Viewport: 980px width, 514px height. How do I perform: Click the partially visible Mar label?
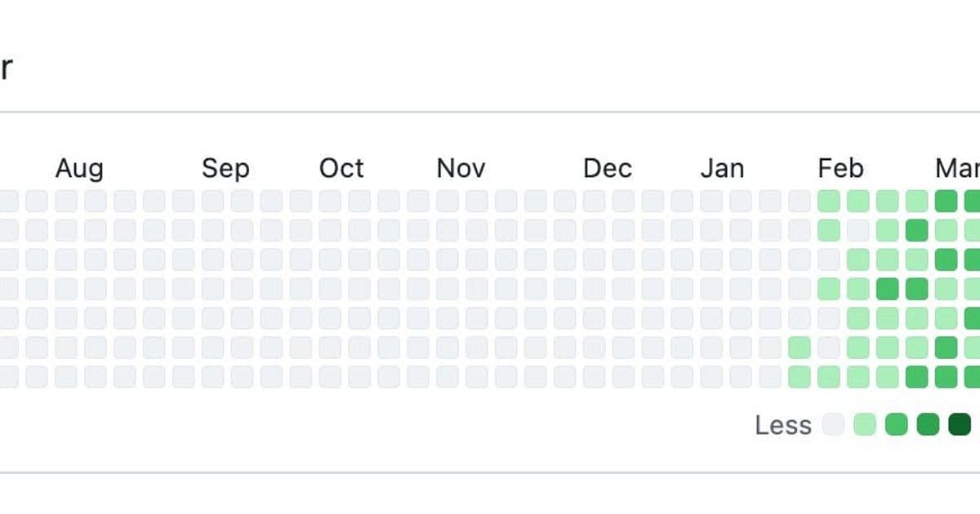pyautogui.click(x=957, y=169)
